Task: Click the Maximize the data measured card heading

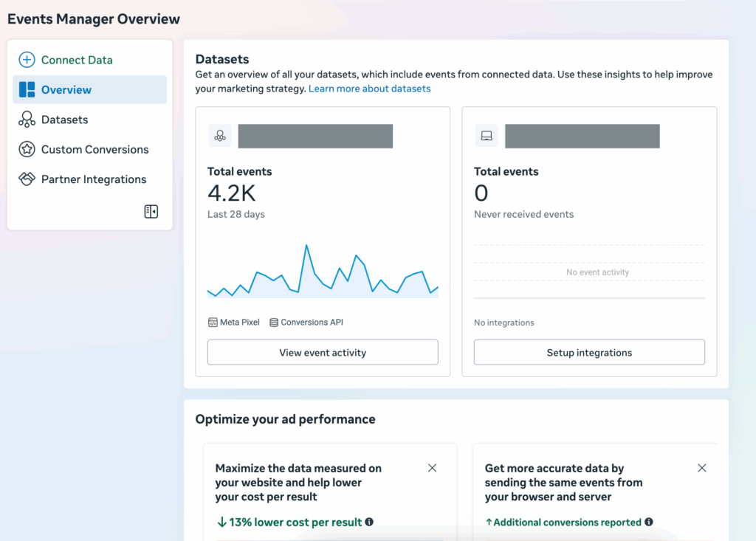Action: pos(298,483)
